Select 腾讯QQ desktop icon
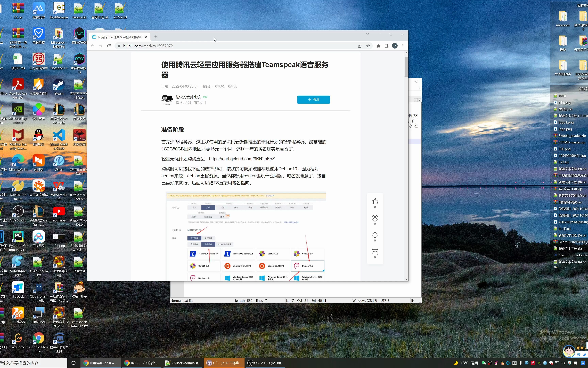The width and height of the screenshot is (588, 368). [x=38, y=137]
